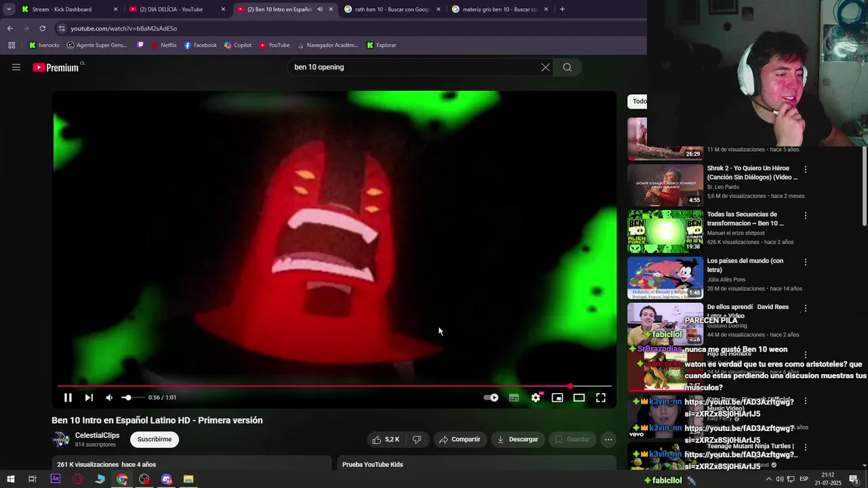Open the Facebook bookmark
868x488 pixels.
[200, 45]
